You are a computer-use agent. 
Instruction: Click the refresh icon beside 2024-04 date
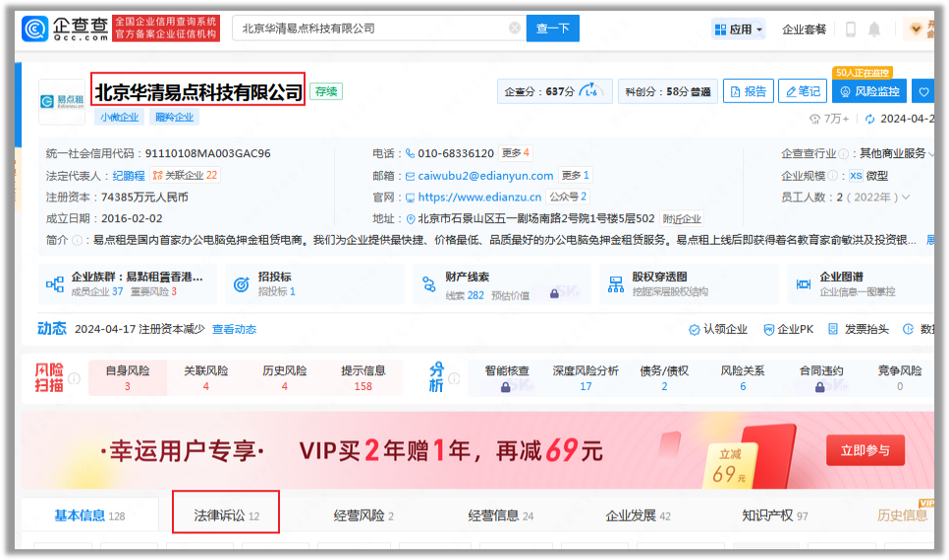[x=869, y=119]
